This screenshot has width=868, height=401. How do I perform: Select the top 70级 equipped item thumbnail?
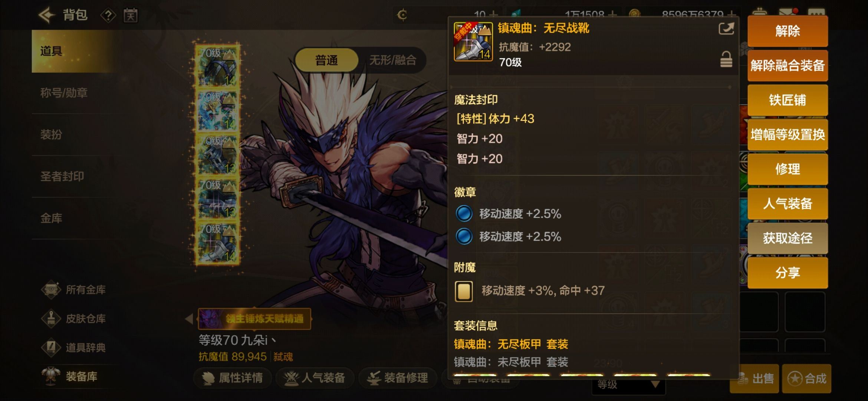[218, 66]
